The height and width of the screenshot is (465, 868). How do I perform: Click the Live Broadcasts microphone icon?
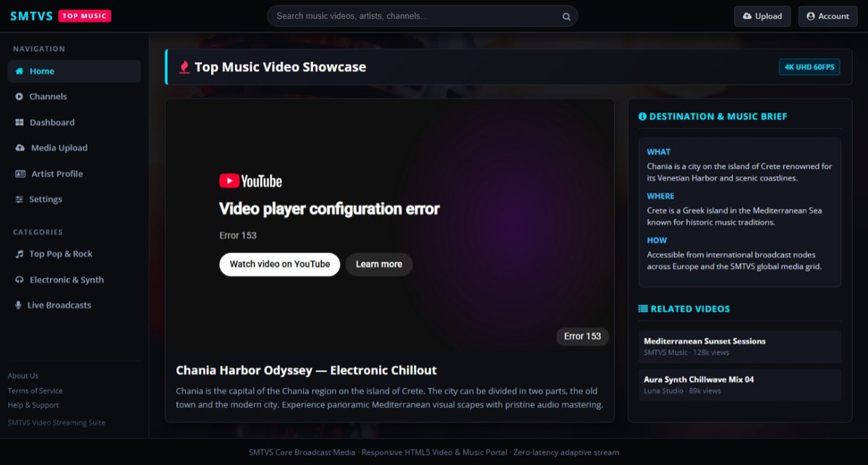point(19,306)
